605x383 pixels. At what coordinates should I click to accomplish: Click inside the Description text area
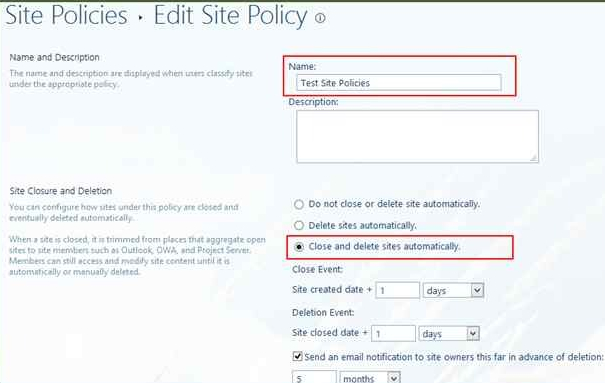pyautogui.click(x=417, y=137)
